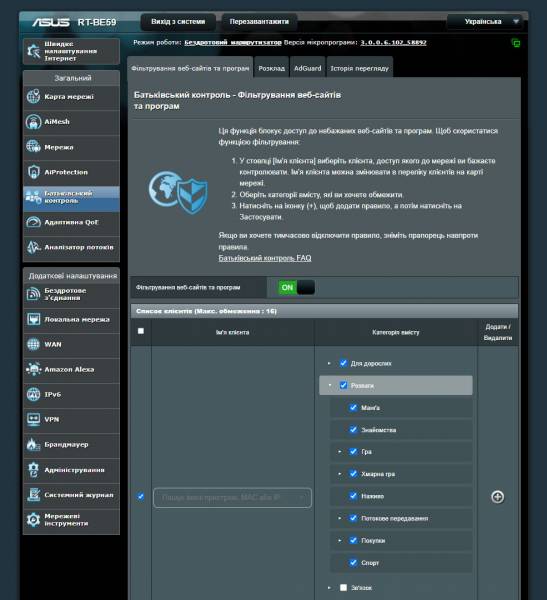
Task: Go to Мережа sidebar item
Action: click(71, 147)
